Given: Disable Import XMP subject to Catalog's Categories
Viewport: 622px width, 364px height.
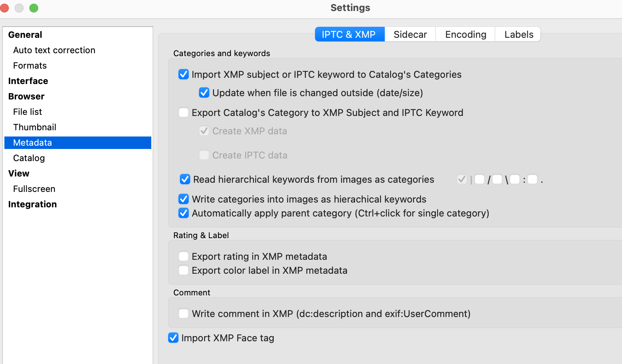Looking at the screenshot, I should (184, 74).
